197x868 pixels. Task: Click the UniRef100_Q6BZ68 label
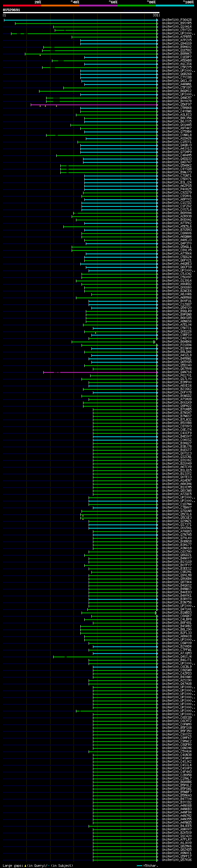pos(176,74)
